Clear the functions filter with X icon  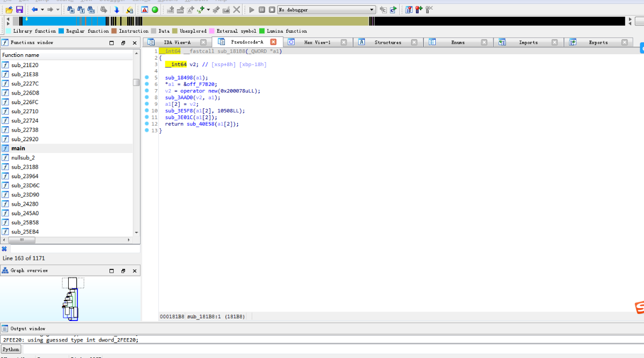click(4, 249)
